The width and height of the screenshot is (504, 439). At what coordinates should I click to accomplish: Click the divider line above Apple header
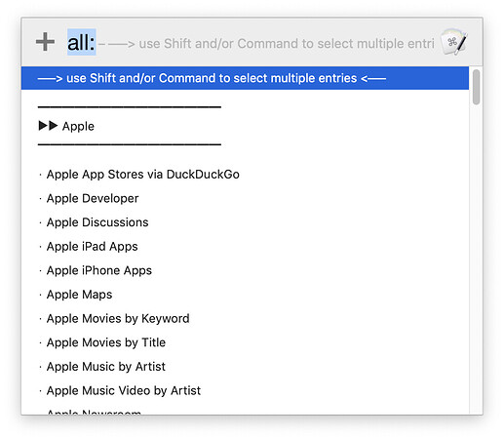click(130, 106)
